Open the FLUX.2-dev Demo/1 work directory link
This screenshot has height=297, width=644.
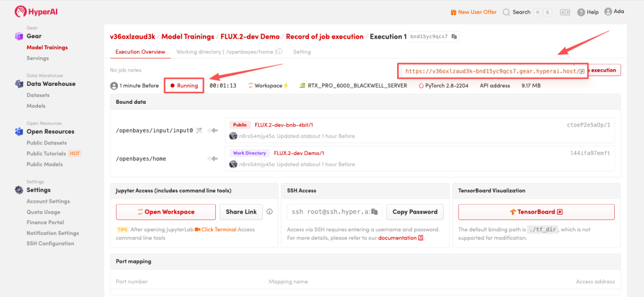pyautogui.click(x=299, y=153)
